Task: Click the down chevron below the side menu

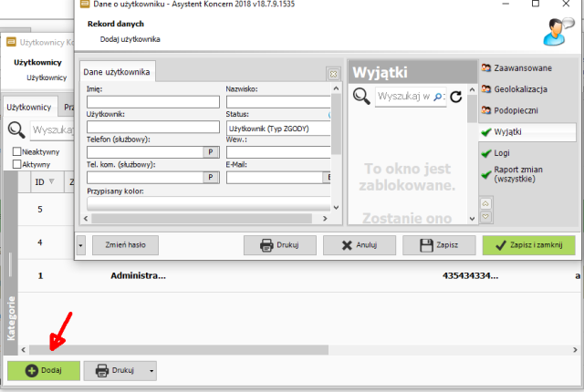Action: tap(485, 216)
